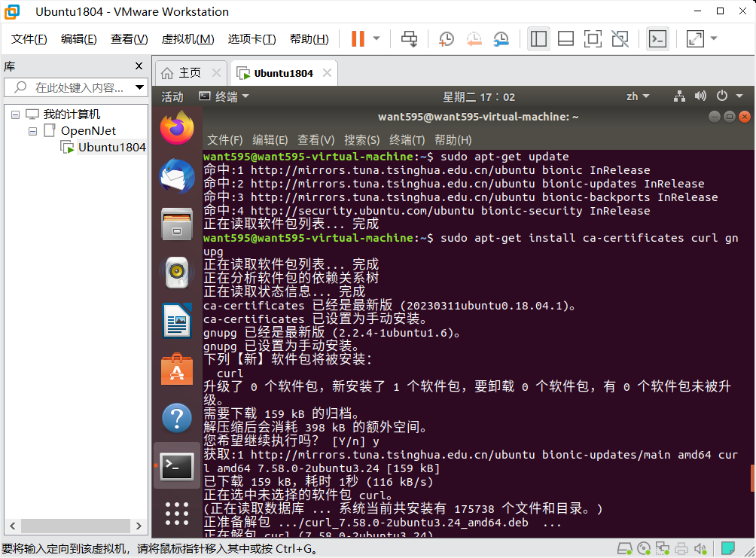The height and width of the screenshot is (558, 756).
Task: Open the VMware 编辑(E) menu
Action: (x=78, y=39)
